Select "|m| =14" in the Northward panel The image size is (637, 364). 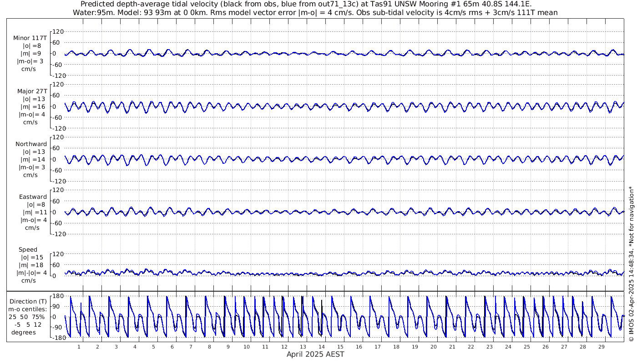pos(33,159)
